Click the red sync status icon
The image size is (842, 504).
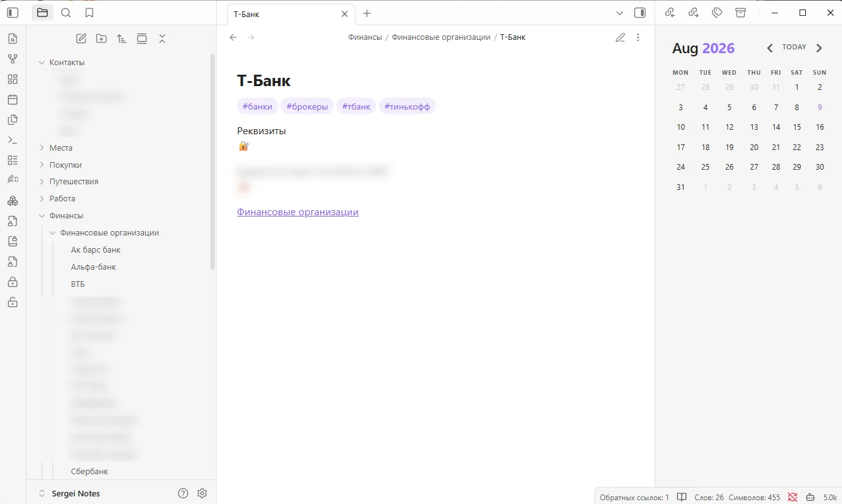coord(793,497)
